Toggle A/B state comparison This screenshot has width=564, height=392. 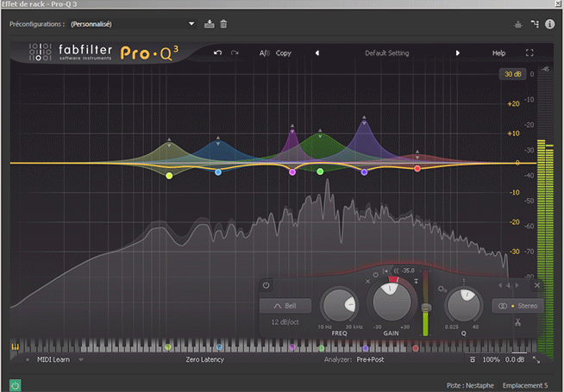click(x=265, y=53)
